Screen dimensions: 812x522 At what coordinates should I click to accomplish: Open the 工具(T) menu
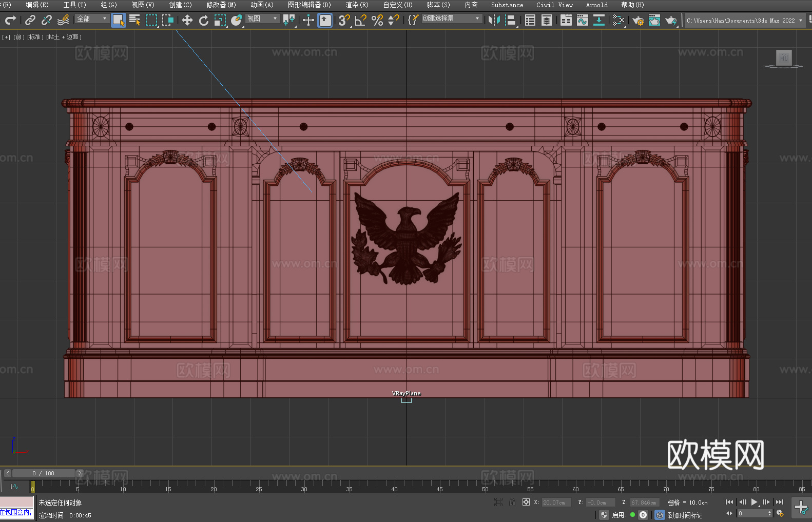point(75,5)
